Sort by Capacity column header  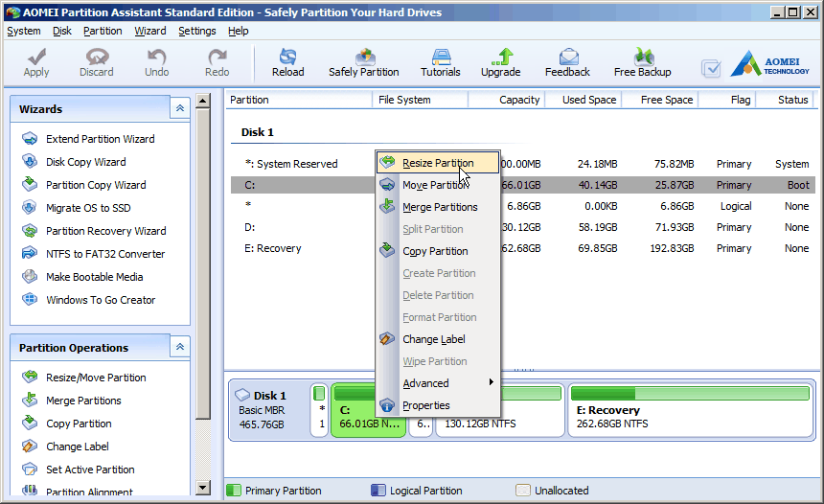pos(507,100)
